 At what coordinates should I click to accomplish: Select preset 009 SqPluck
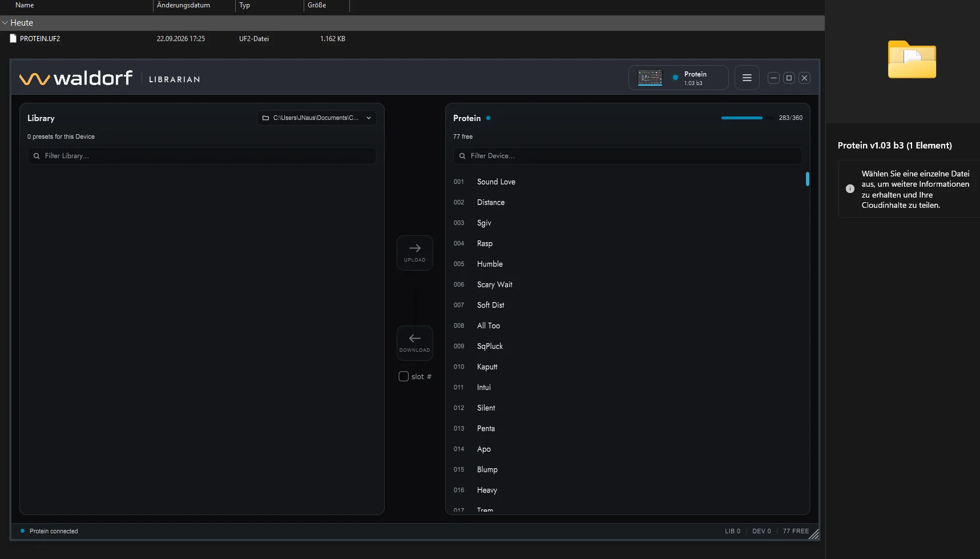pyautogui.click(x=628, y=346)
